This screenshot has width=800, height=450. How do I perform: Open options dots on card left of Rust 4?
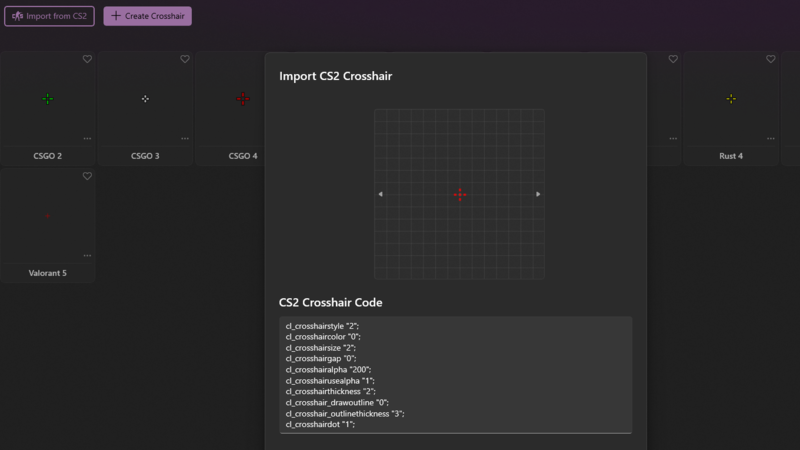[x=673, y=138]
